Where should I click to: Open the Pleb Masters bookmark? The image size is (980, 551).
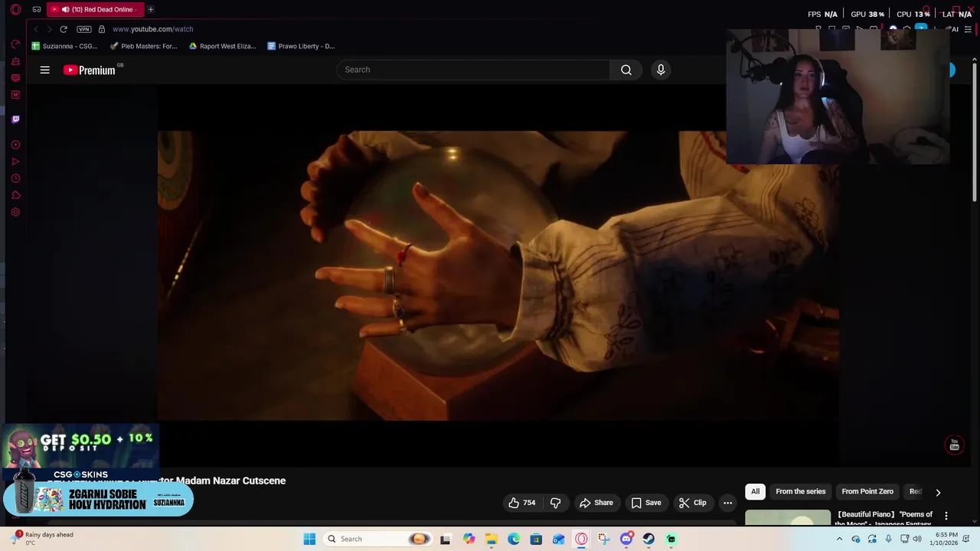click(144, 46)
